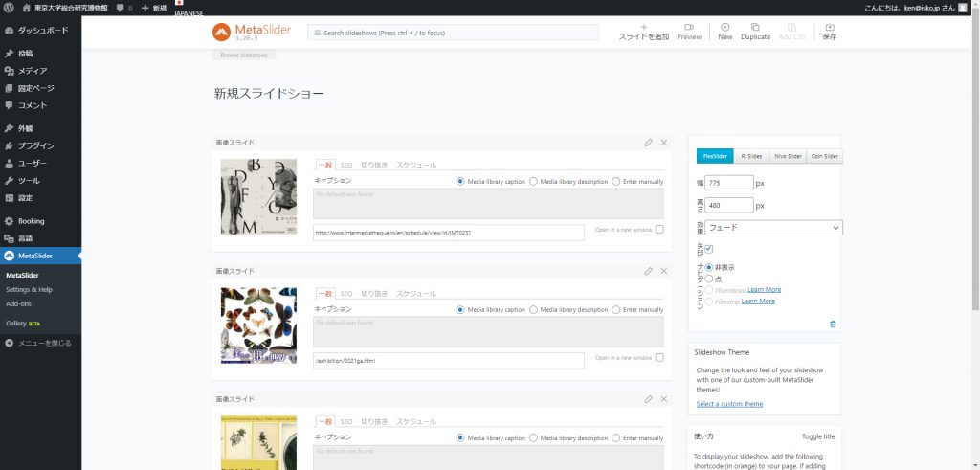Image resolution: width=980 pixels, height=470 pixels.
Task: Create a New slideshow from toolbar
Action: tap(725, 28)
